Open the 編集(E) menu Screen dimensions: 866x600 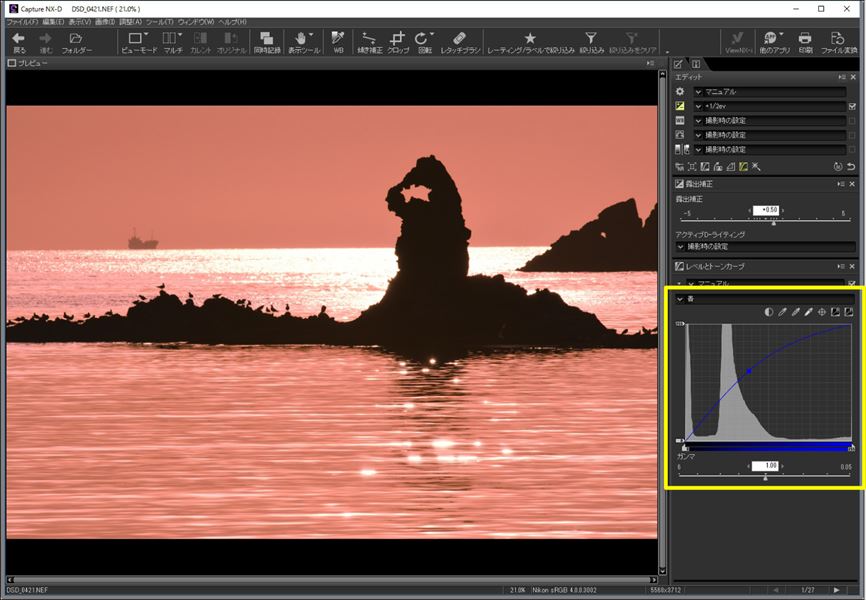tap(53, 22)
